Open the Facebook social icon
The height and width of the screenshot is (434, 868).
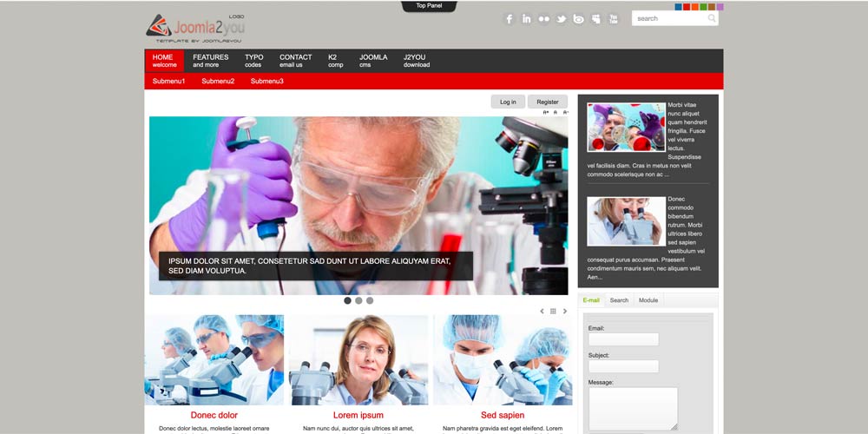click(510, 19)
